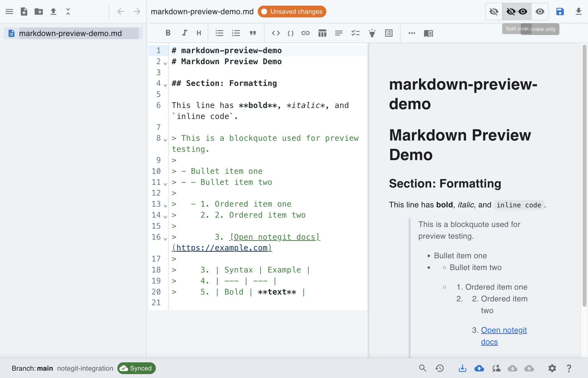Insert a hyperlink
The image size is (588, 378).
pos(305,33)
